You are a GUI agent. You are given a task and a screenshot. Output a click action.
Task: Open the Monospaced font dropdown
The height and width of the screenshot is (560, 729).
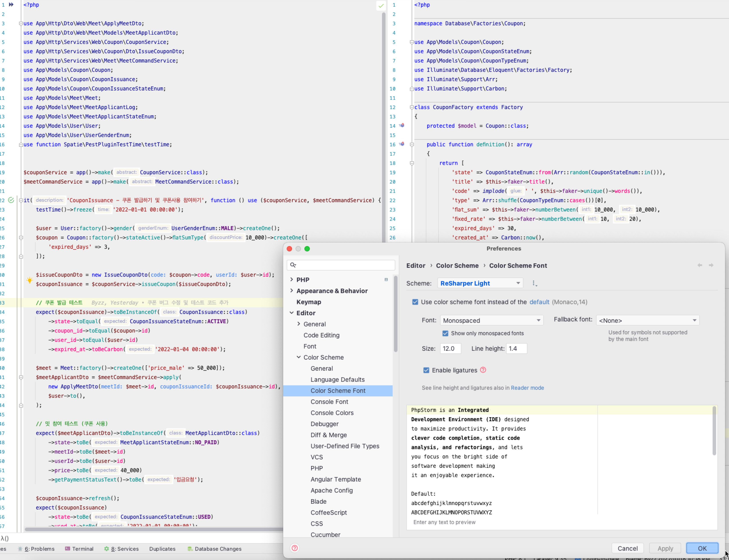tap(491, 320)
